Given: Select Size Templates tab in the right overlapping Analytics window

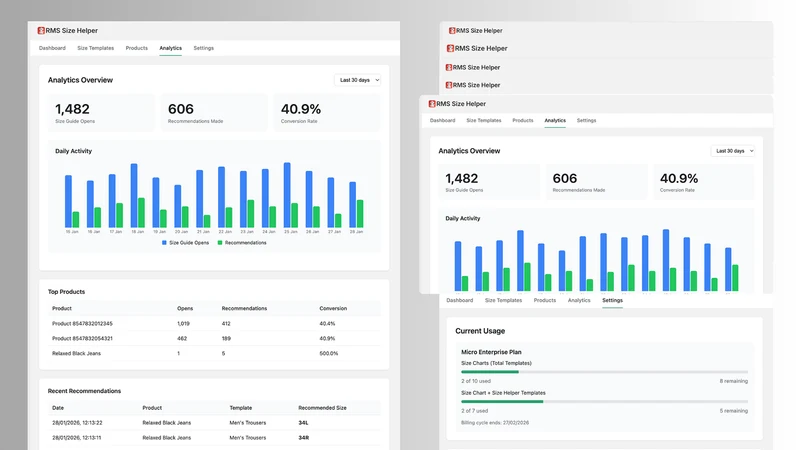Looking at the screenshot, I should [x=484, y=120].
